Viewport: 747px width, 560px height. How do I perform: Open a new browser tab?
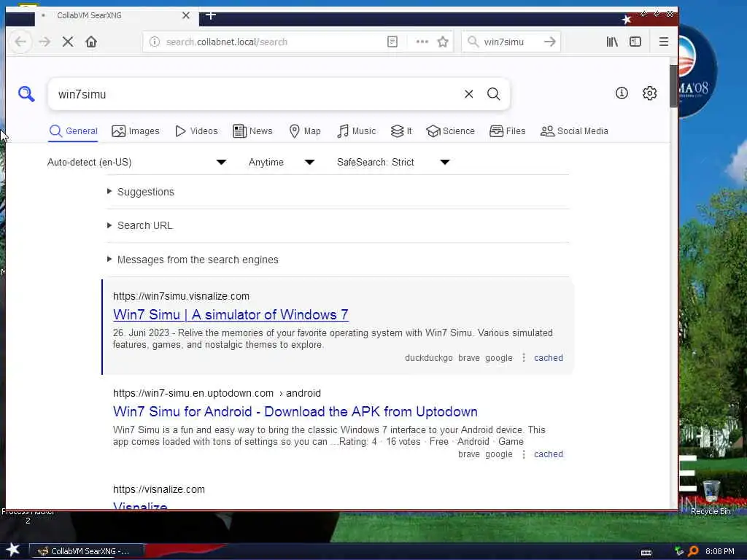click(211, 15)
